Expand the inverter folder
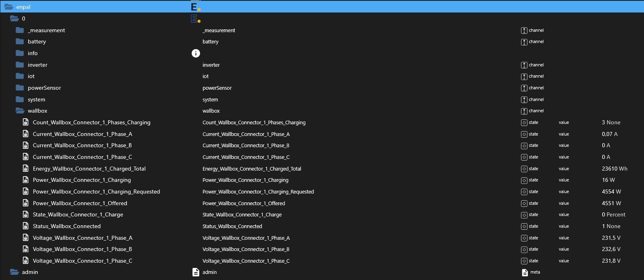The width and height of the screenshot is (644, 280). (20, 65)
